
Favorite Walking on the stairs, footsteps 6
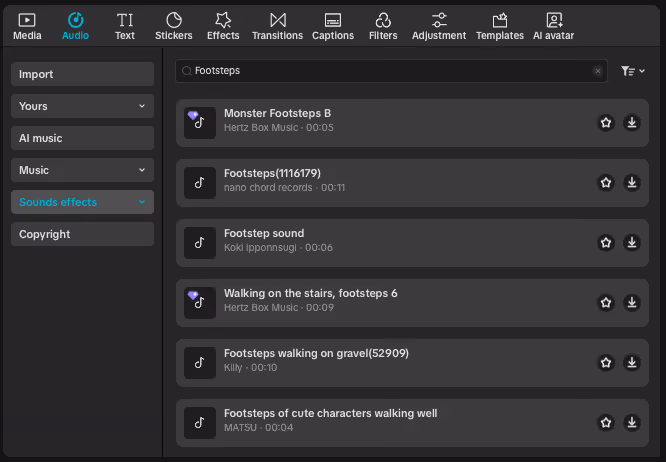pos(606,302)
